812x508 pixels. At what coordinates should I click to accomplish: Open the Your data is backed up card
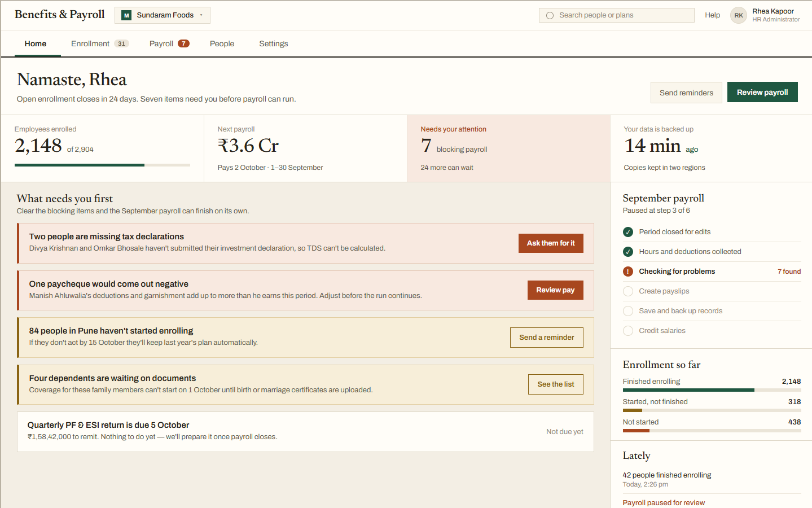[711, 148]
